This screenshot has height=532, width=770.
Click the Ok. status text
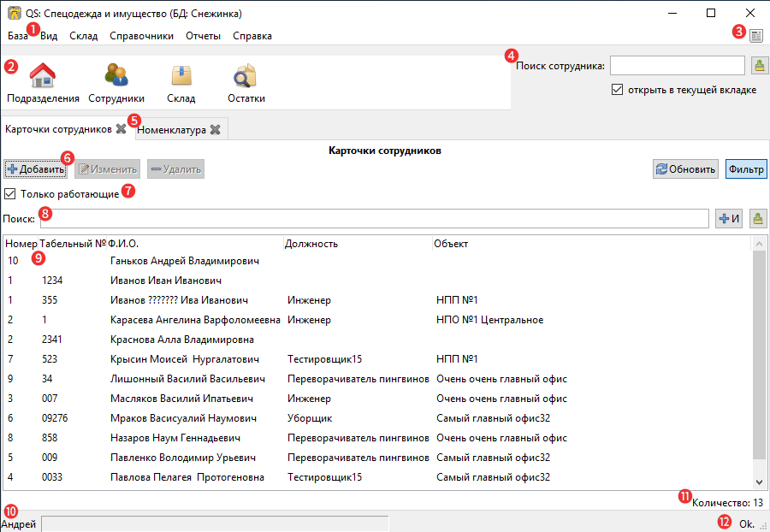(746, 524)
